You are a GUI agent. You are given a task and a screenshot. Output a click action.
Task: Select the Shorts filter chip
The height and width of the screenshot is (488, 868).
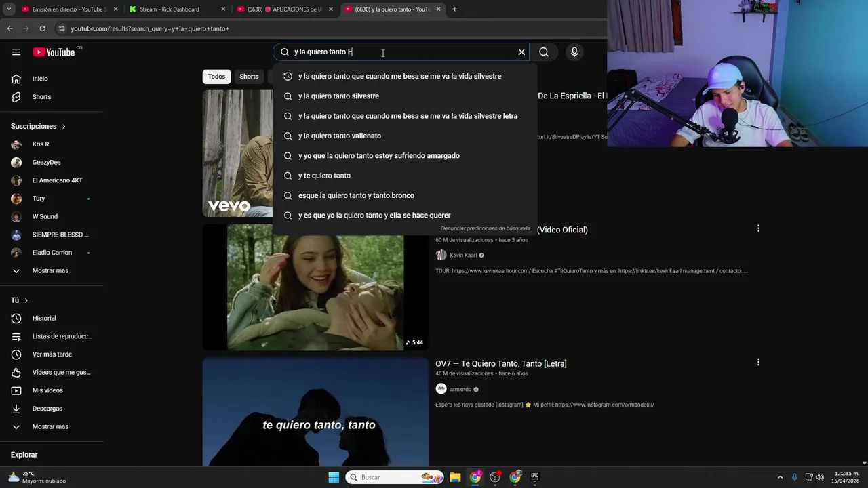(x=249, y=77)
